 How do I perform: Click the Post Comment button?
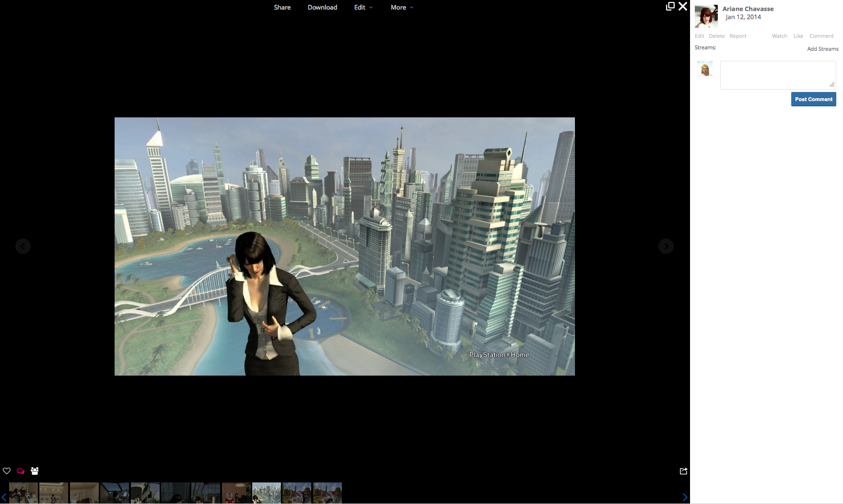[x=813, y=99]
